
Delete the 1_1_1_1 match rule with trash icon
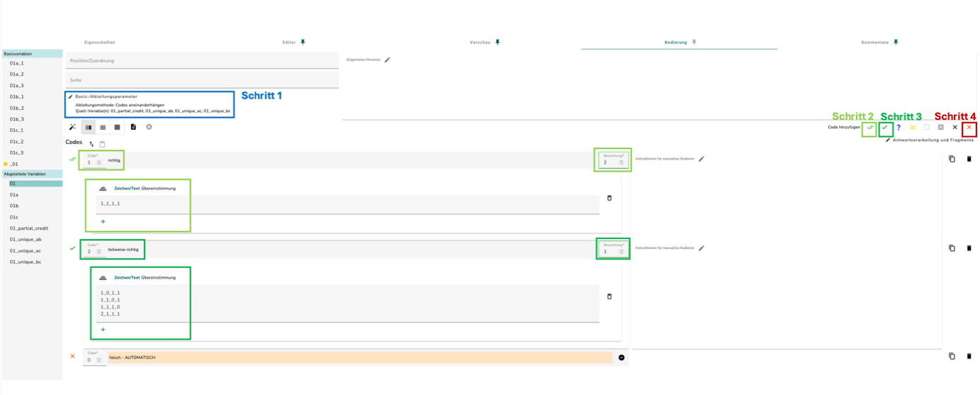point(609,198)
